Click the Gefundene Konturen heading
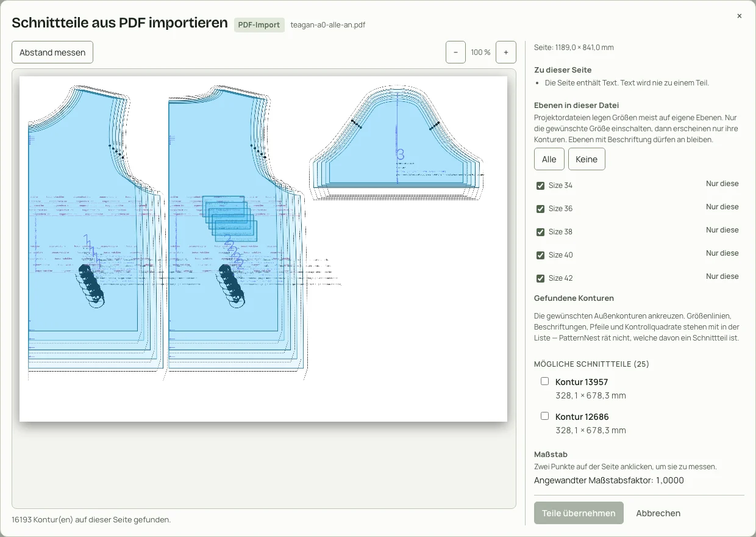 point(574,298)
